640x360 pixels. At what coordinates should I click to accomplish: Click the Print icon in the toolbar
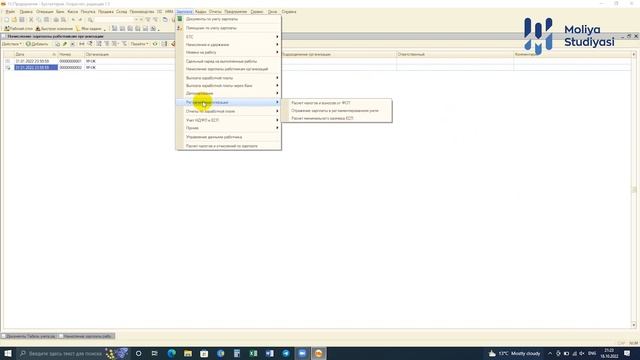point(56,20)
